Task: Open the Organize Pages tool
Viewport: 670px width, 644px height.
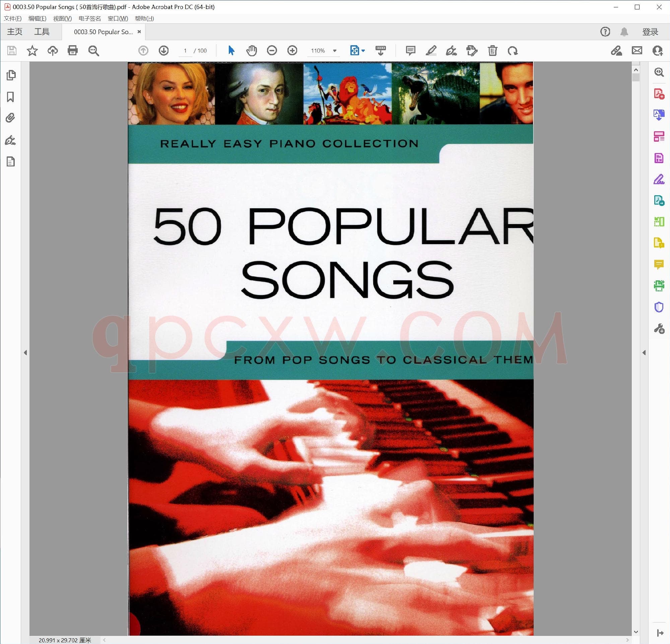Action: pyautogui.click(x=658, y=136)
